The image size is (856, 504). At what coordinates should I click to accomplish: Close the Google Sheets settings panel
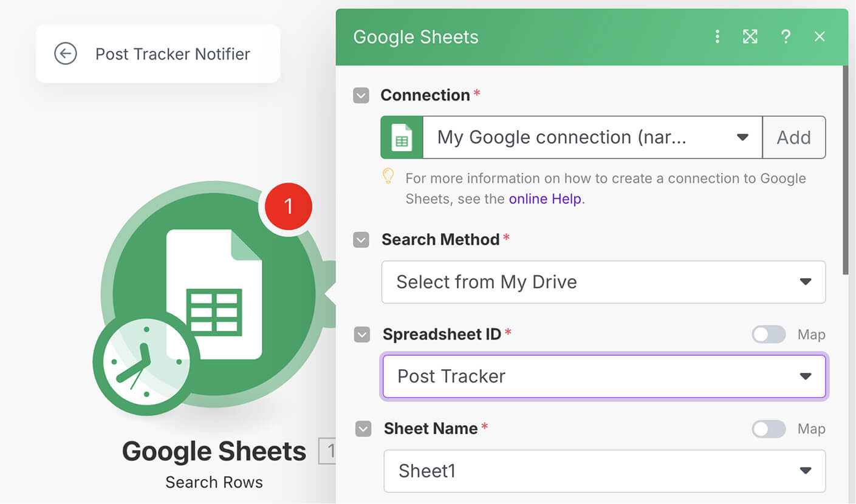(820, 36)
